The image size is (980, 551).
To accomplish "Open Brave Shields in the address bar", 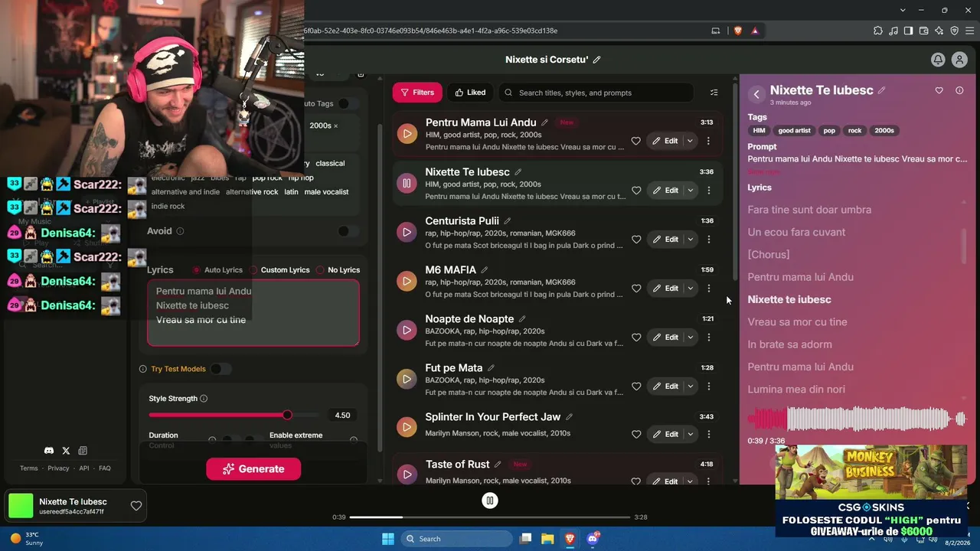I will [x=737, y=31].
